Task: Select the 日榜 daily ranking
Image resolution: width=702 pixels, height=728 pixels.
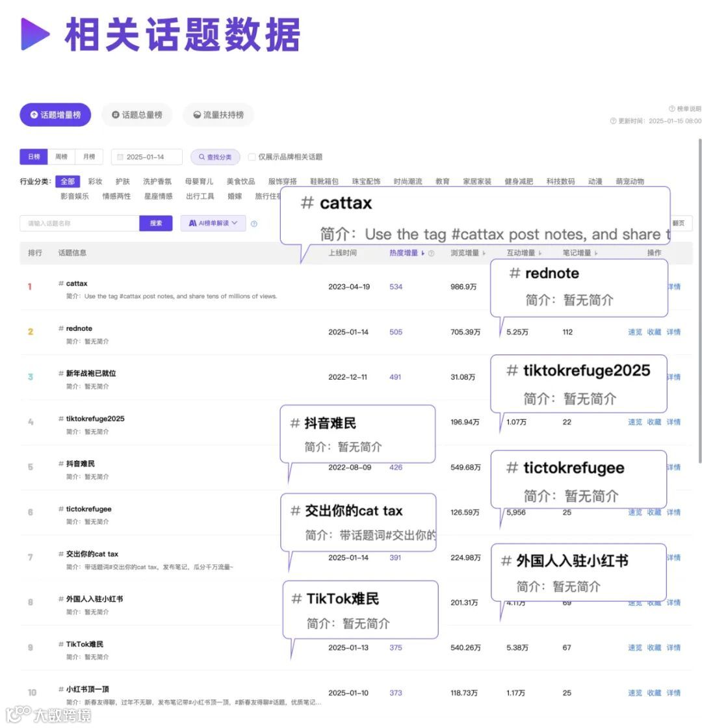Action: coord(34,157)
